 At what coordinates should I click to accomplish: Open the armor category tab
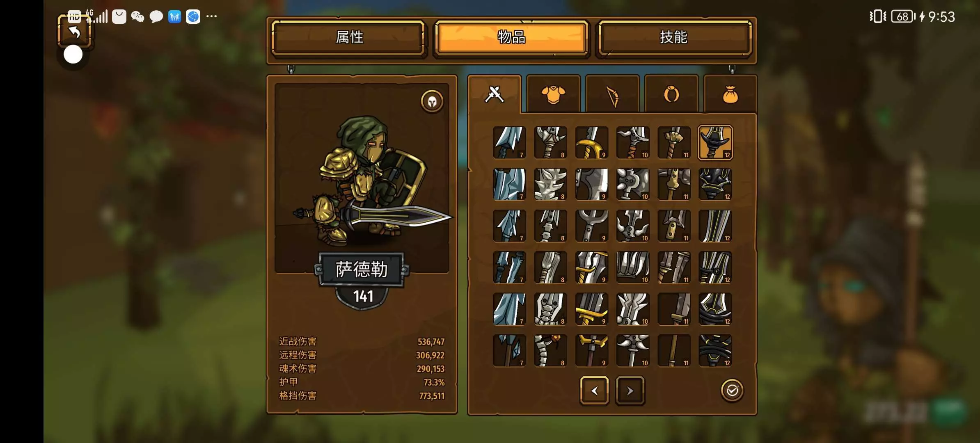click(x=553, y=94)
